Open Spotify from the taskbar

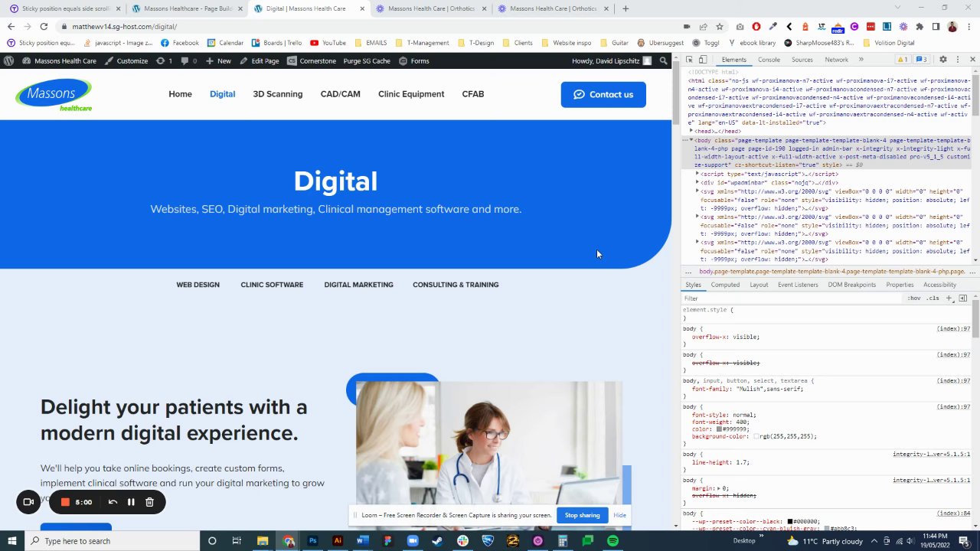point(612,541)
